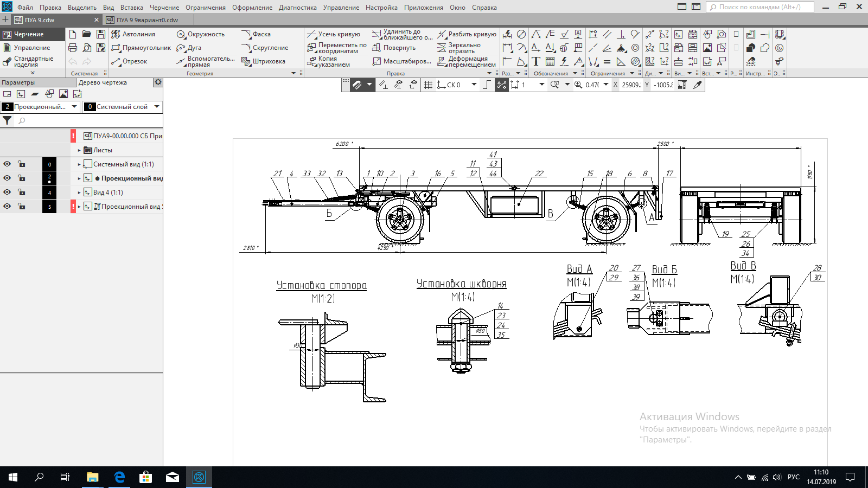
Task: Open the zoom scale 0.47 dropdown
Action: pos(606,85)
